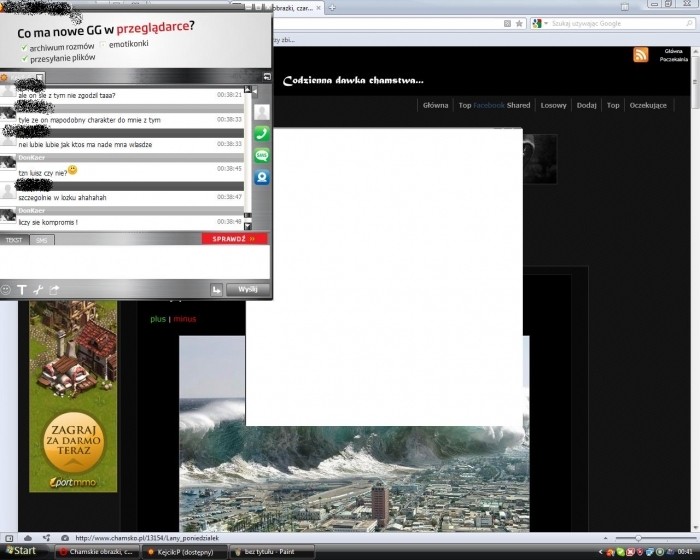The height and width of the screenshot is (560, 700).
Task: Click the red SPRAWDŹ button
Action: [x=235, y=239]
